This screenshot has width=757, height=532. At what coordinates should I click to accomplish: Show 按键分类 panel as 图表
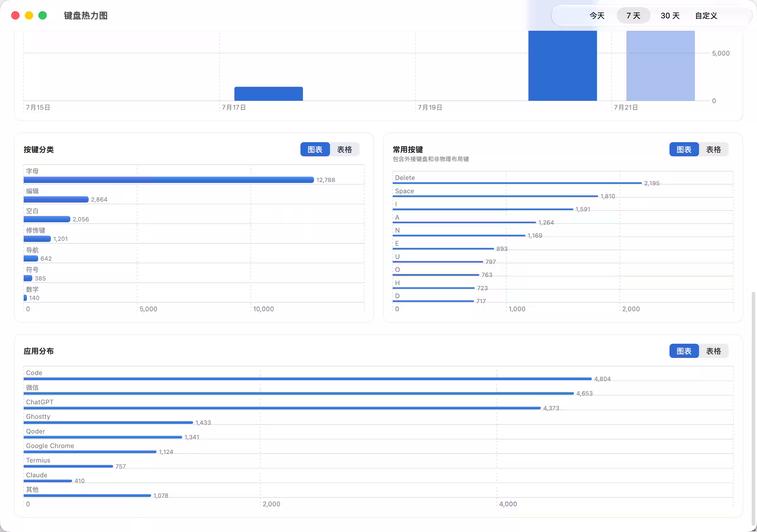click(x=315, y=149)
